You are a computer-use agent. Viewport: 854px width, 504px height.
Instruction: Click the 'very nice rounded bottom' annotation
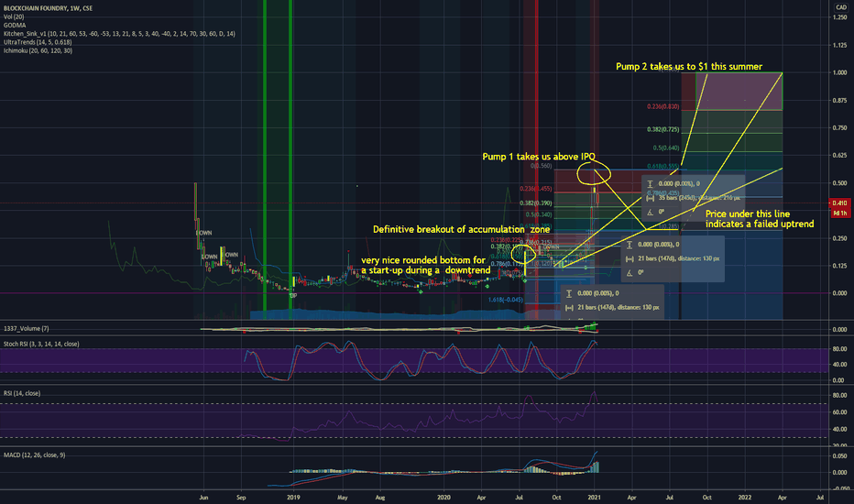tap(425, 266)
